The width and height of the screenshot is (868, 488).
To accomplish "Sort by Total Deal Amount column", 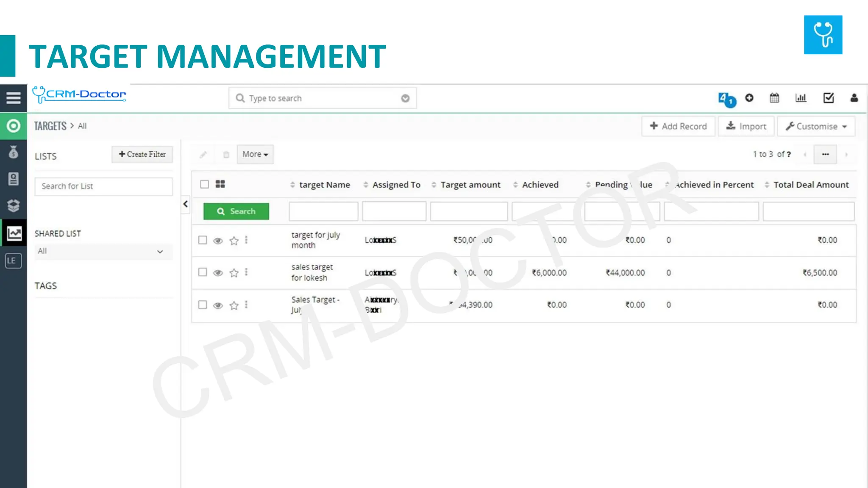I will click(x=807, y=185).
